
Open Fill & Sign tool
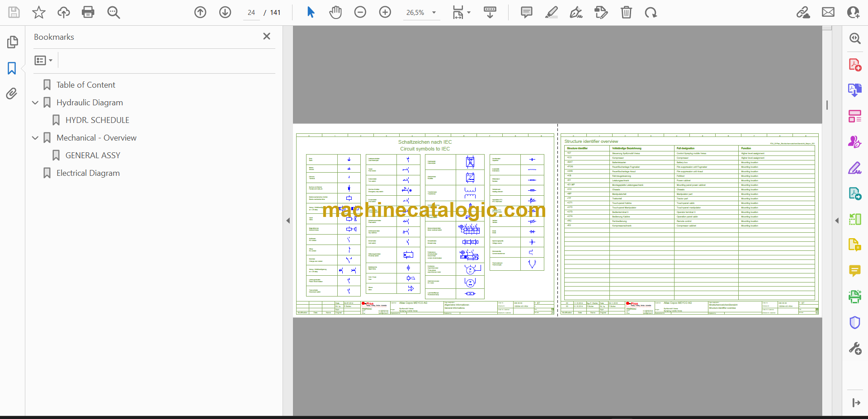click(x=855, y=168)
